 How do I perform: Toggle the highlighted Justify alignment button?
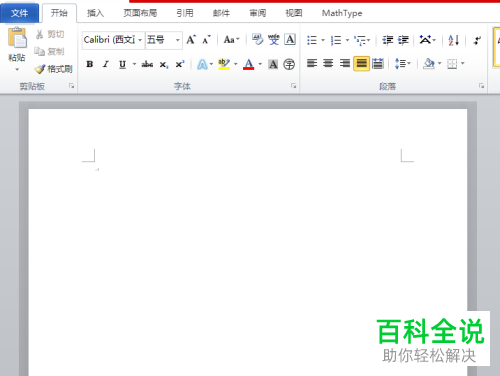(x=361, y=63)
